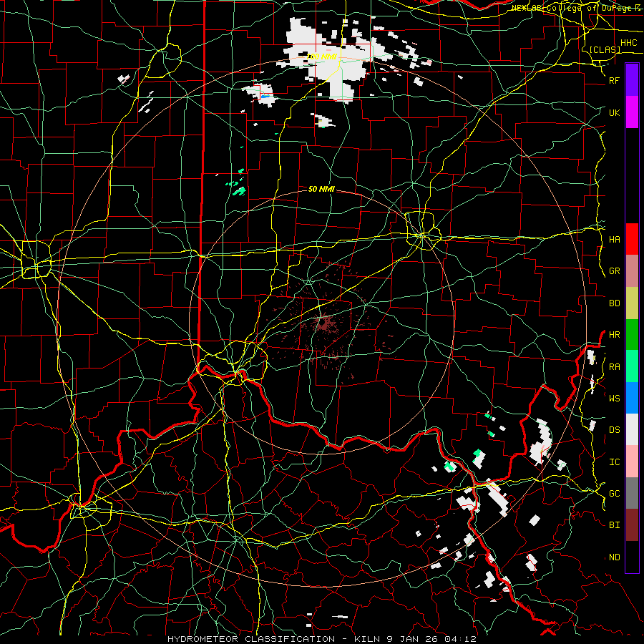Click the "GR" legend label

click(x=614, y=271)
